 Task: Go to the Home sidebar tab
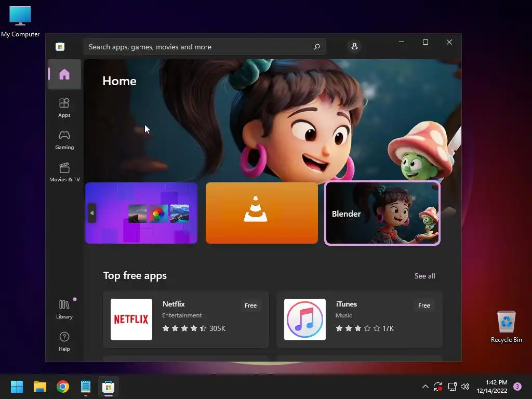pos(64,74)
